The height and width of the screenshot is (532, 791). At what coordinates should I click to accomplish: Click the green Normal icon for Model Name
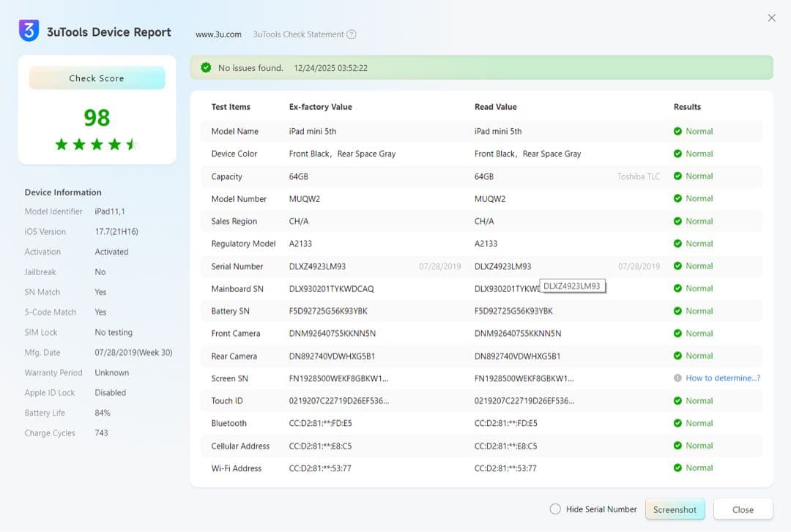pyautogui.click(x=677, y=132)
